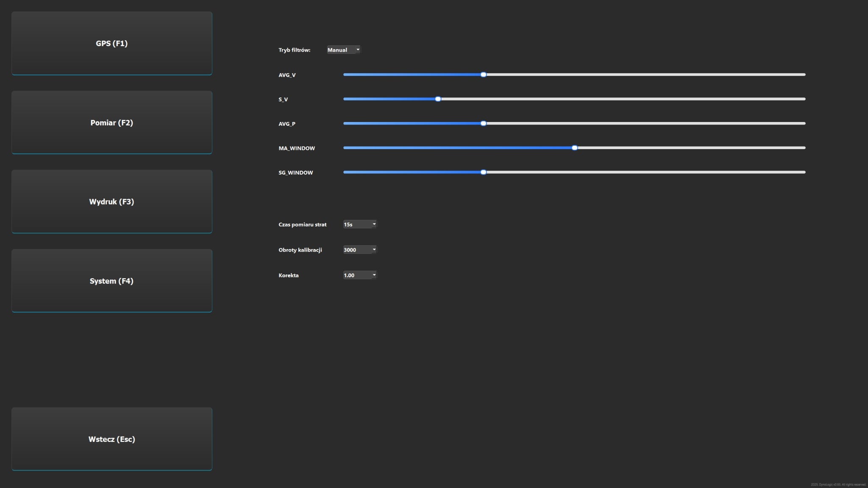Click the AVG_V label text
Viewport: 868px width, 488px height.
[x=287, y=75]
